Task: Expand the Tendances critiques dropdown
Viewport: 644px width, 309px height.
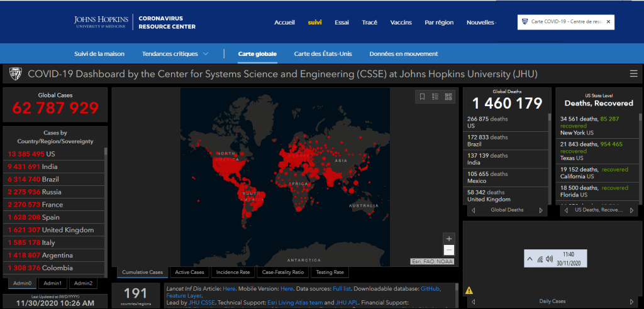Action: coord(206,54)
